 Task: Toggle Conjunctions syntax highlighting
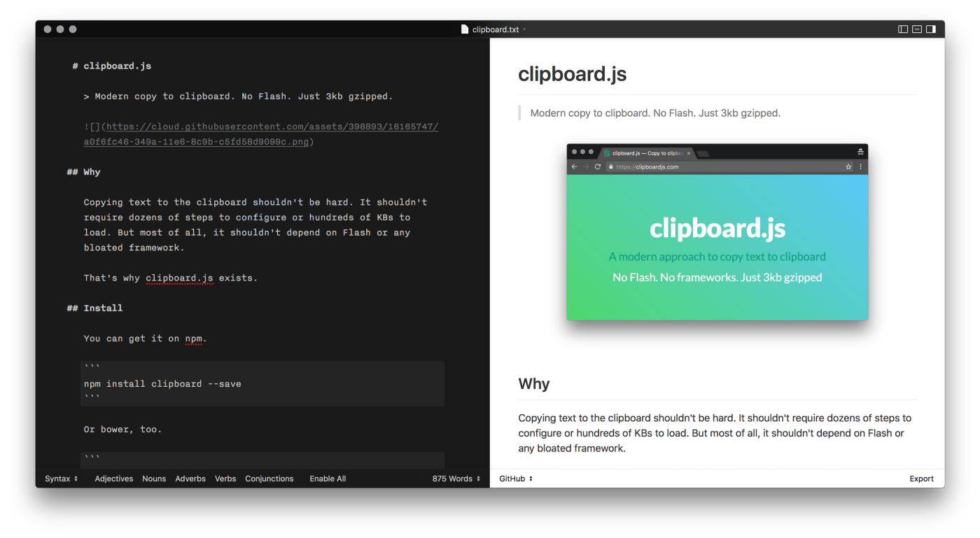point(269,479)
